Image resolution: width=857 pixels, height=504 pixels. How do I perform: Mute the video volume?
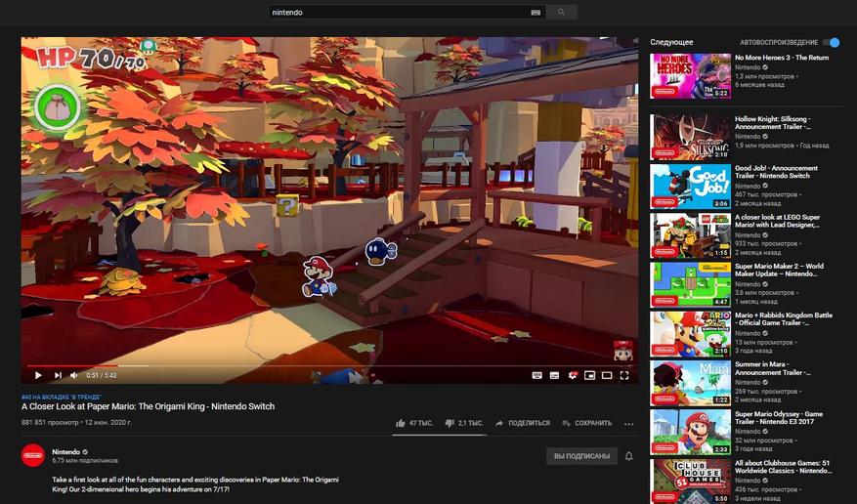coord(74,375)
